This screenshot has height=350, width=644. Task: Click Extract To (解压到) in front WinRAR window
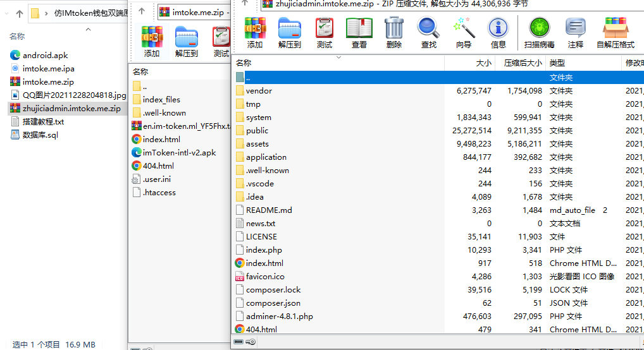coord(290,33)
